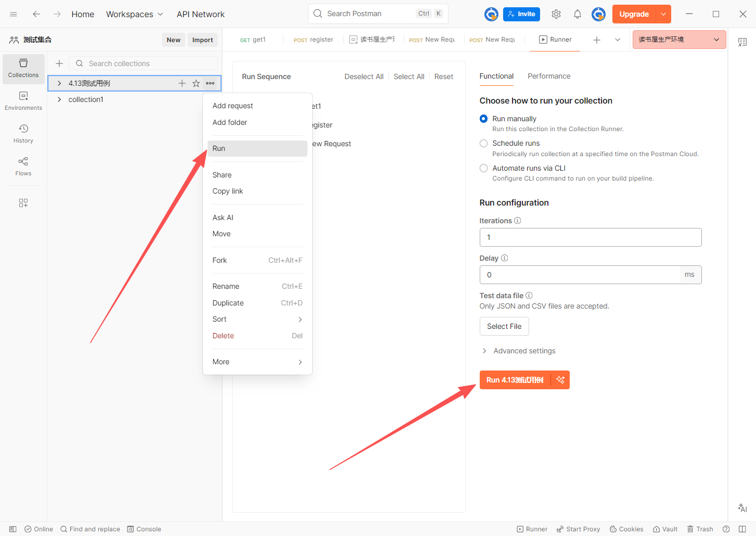The height and width of the screenshot is (536, 756).
Task: Star the 4.13测试用例 collection
Action: pyautogui.click(x=196, y=83)
